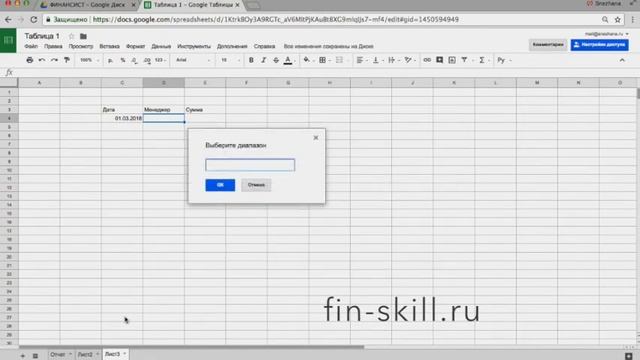
Task: Click the all sheets list icon
Action: pos(35,356)
